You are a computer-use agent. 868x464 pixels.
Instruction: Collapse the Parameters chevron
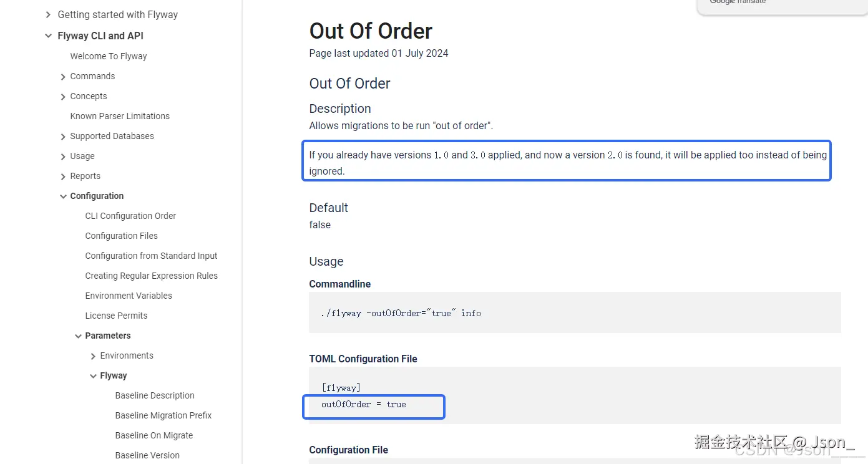click(x=78, y=336)
